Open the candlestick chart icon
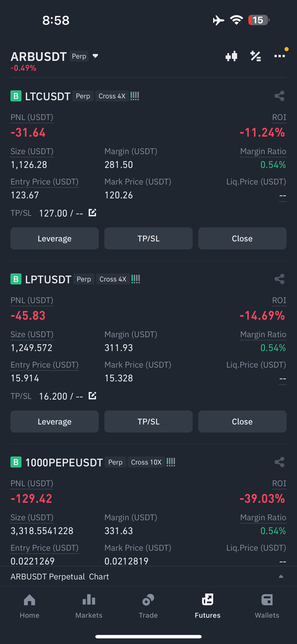 pos(231,56)
